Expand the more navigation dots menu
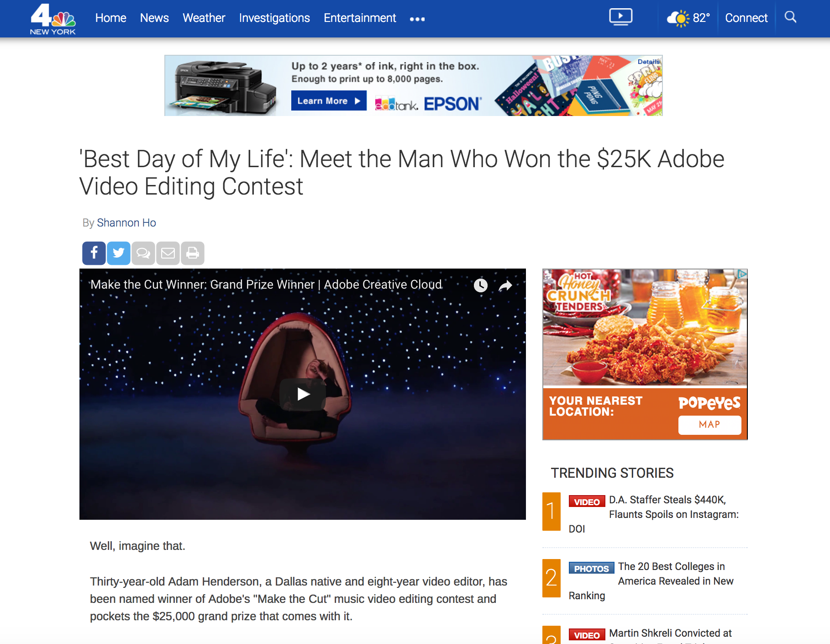The image size is (830, 644). click(417, 19)
